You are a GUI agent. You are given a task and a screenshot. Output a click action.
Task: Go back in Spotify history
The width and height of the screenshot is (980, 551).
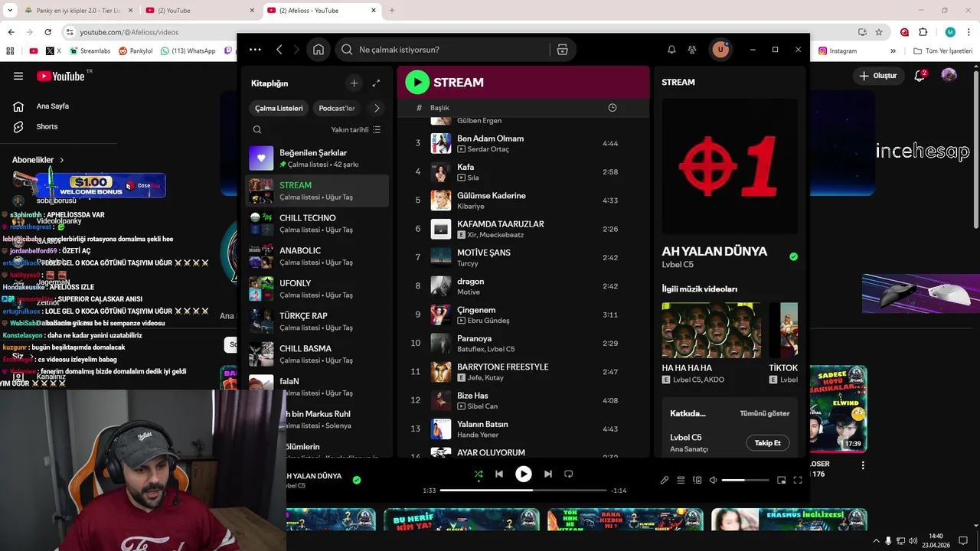279,50
